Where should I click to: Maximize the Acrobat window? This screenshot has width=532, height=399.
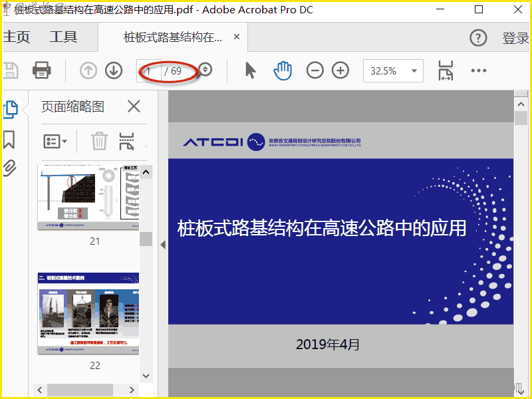point(478,9)
